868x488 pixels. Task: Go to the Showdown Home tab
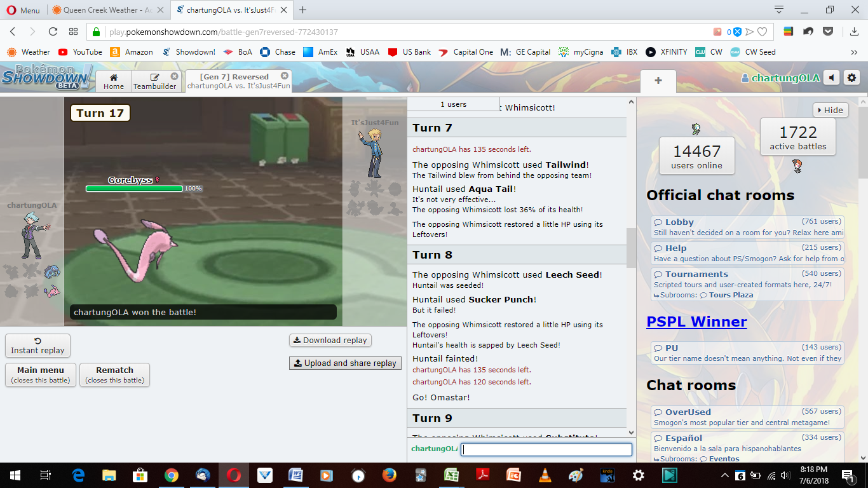coord(114,81)
